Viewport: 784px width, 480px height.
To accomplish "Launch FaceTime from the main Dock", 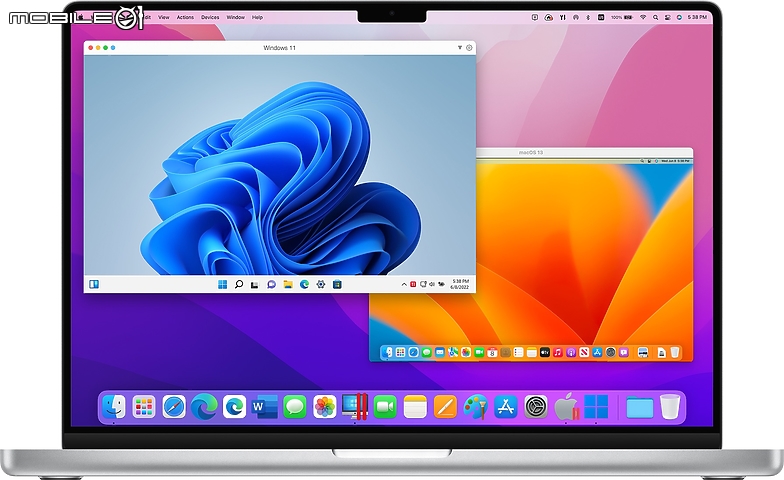I will click(385, 406).
